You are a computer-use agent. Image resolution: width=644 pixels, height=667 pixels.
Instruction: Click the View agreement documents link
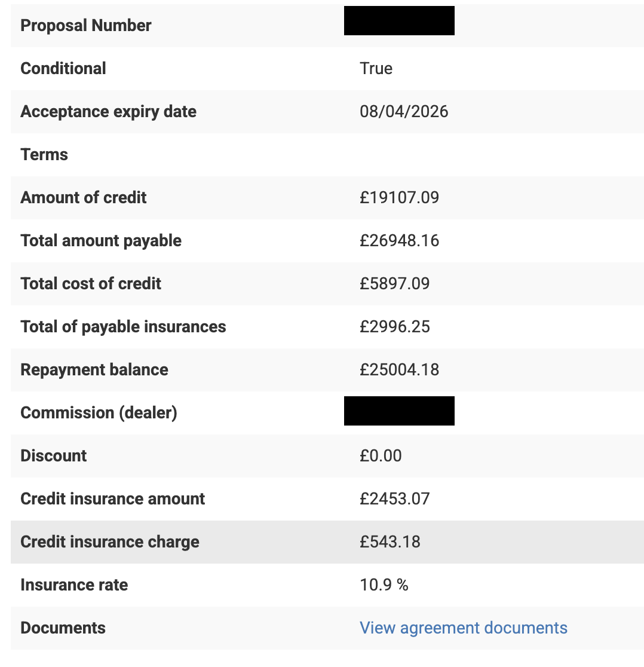[x=463, y=628]
